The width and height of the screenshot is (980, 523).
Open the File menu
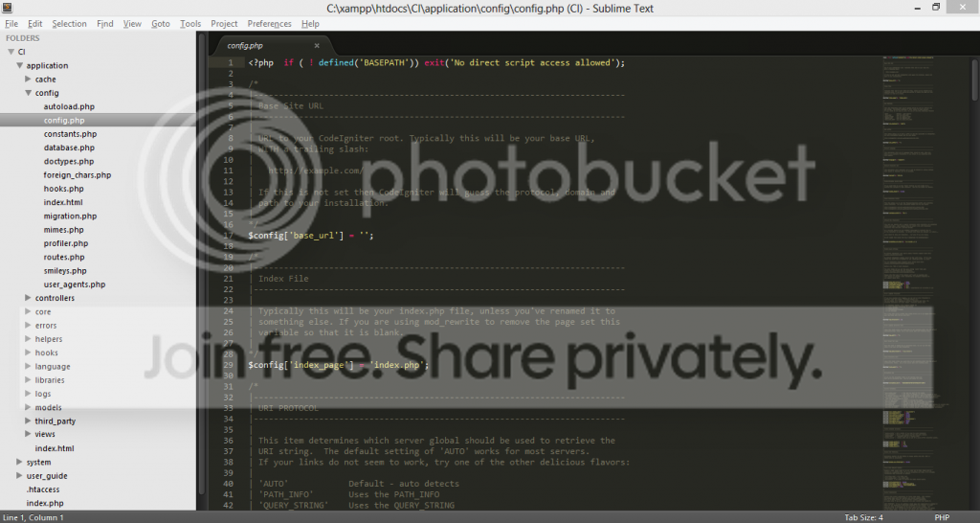coord(11,24)
